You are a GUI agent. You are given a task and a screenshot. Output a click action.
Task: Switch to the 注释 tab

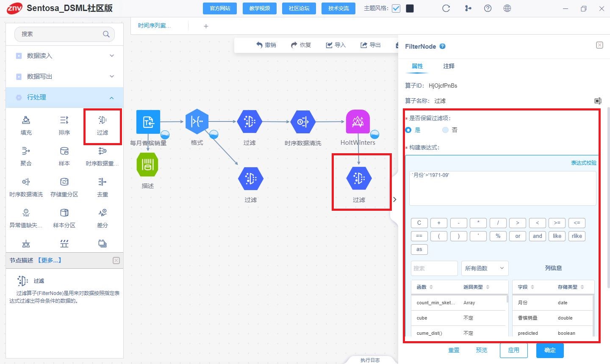pyautogui.click(x=449, y=66)
